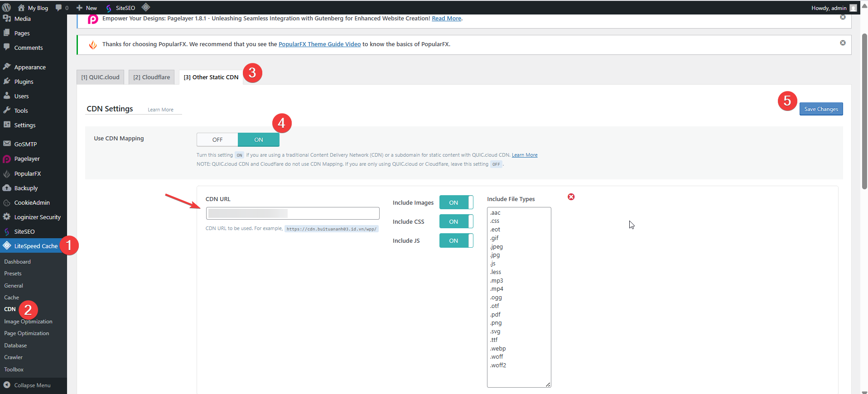Switch to Cloudflare tab
868x394 pixels.
[151, 77]
